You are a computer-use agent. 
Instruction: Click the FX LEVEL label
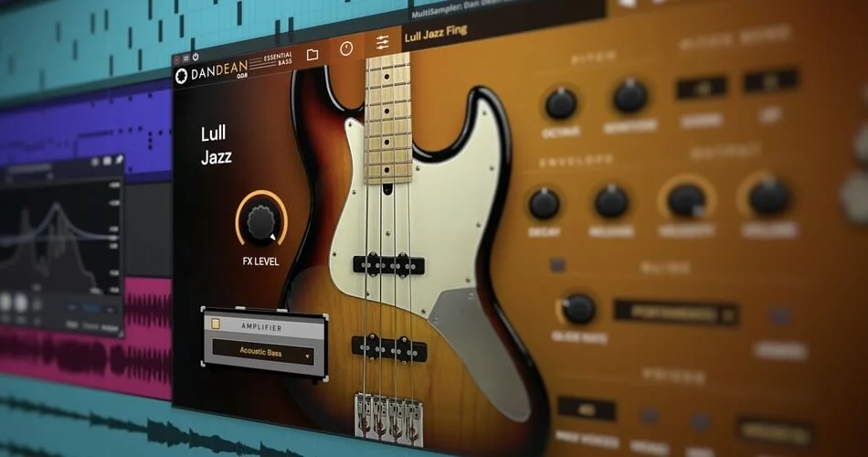(260, 260)
